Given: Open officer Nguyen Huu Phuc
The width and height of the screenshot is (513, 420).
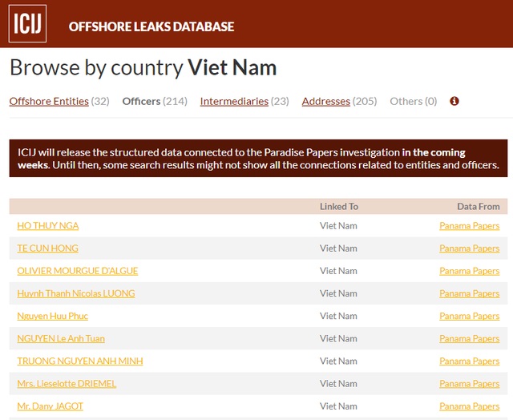Looking at the screenshot, I should 53,316.
